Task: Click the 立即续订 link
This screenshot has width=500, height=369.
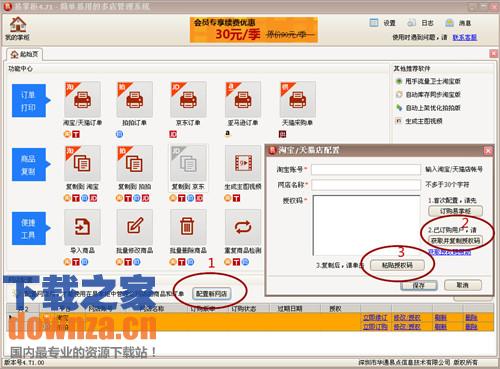Action: coord(375,318)
